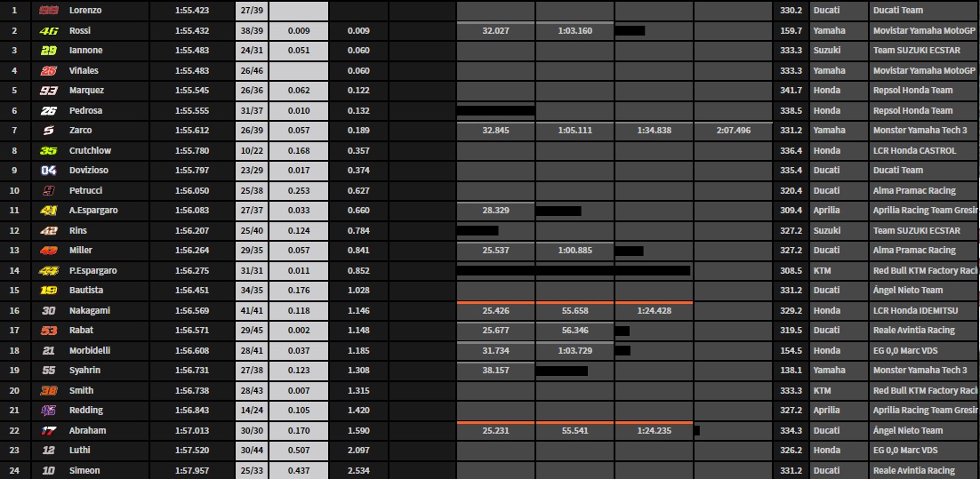Select lap count 38/39 for Rossi
This screenshot has width=980, height=479.
point(253,30)
